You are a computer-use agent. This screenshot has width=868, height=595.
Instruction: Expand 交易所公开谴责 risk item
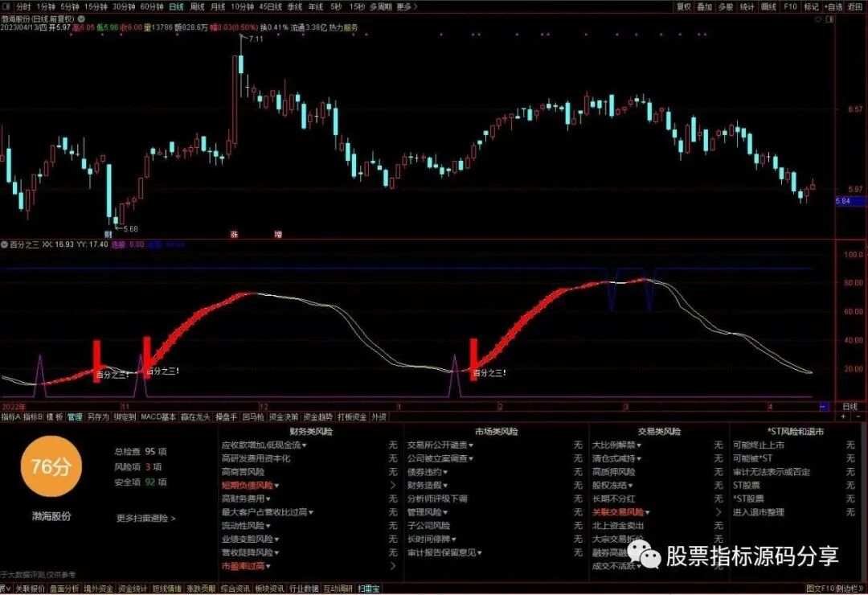pos(440,445)
